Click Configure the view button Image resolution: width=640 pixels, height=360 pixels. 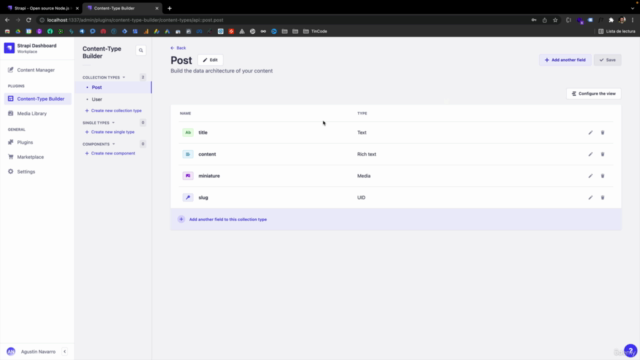tap(593, 93)
